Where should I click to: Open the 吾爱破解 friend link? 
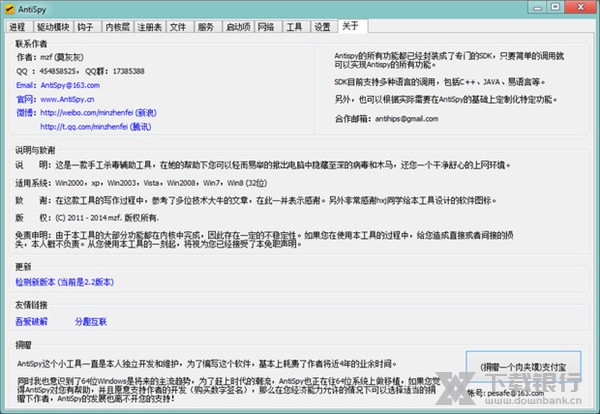click(31, 322)
